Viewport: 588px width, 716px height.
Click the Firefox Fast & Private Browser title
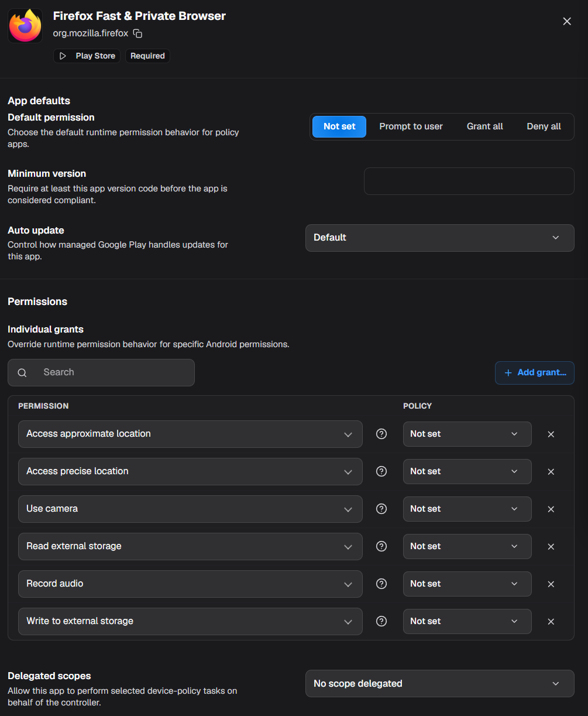tap(139, 16)
